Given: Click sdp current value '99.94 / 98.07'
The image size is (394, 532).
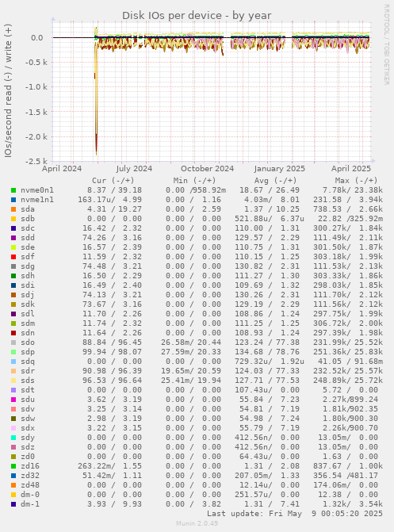Looking at the screenshot, I should tap(114, 352).
